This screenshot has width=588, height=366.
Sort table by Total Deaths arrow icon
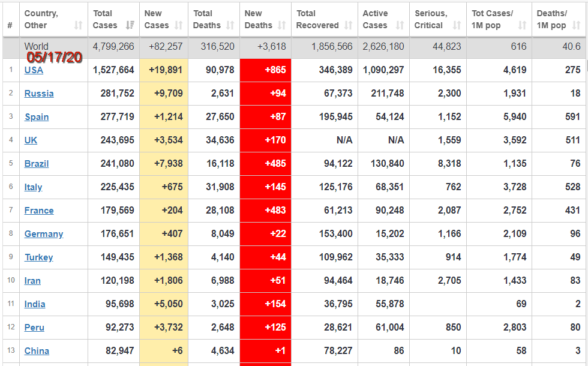[230, 25]
